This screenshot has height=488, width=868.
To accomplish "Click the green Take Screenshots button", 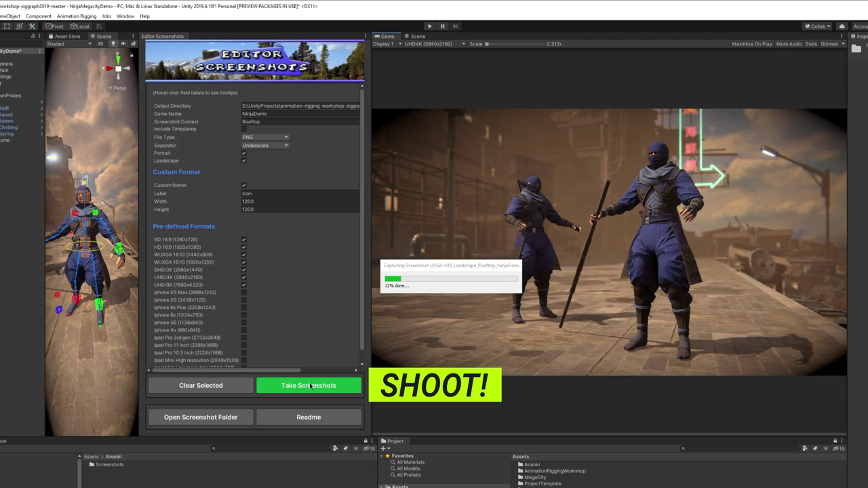I will (309, 385).
